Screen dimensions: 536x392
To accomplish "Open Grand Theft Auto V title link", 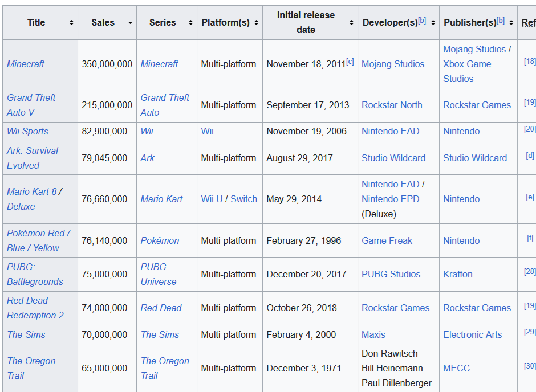I will [x=31, y=105].
